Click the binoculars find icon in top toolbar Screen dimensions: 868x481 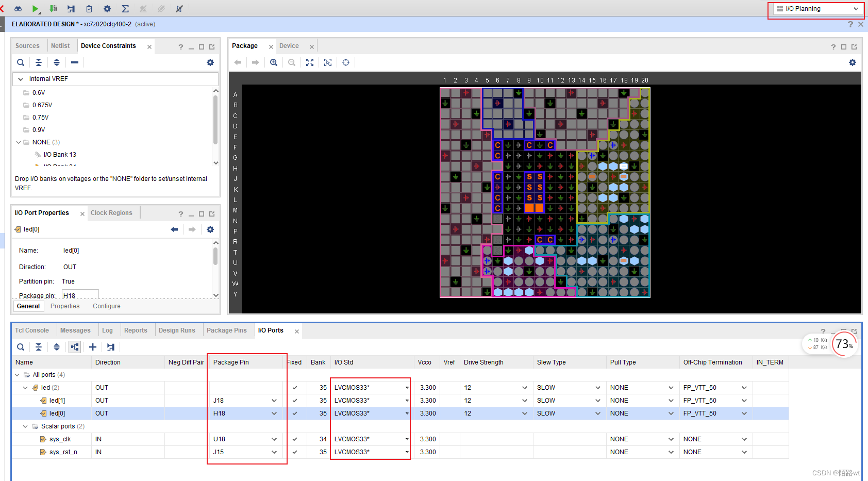[18, 9]
